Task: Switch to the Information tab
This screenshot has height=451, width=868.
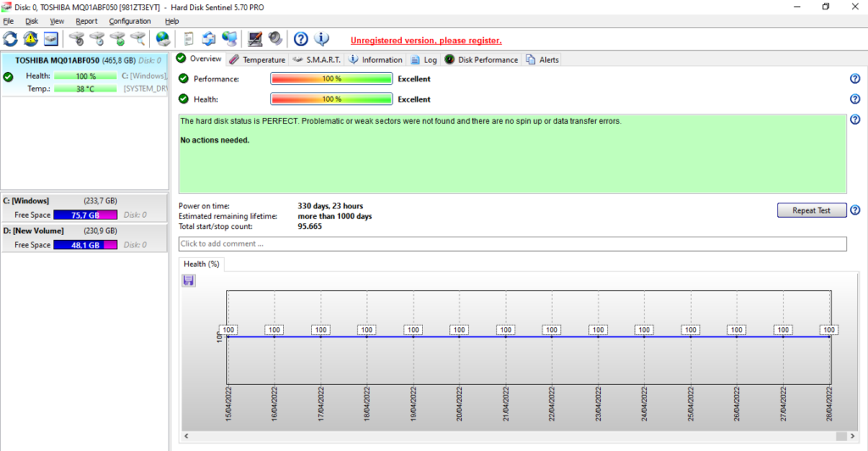Action: (x=376, y=59)
